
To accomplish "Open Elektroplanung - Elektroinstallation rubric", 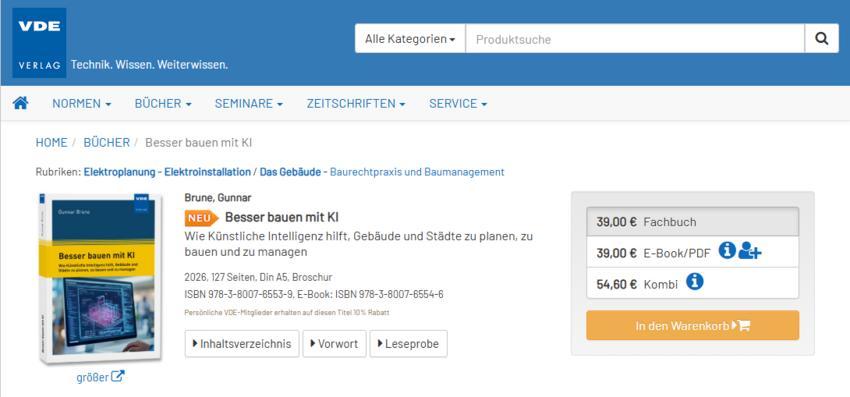I will pos(167,172).
